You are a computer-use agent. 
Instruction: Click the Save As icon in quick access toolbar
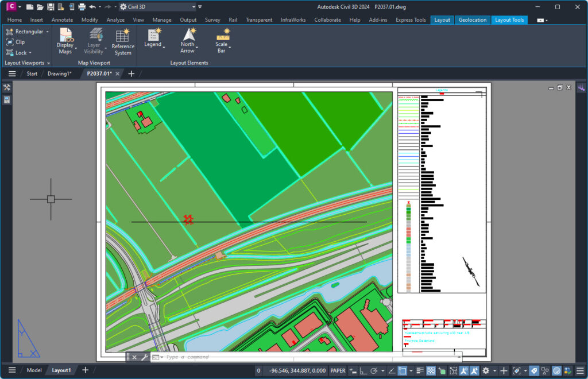pos(60,7)
